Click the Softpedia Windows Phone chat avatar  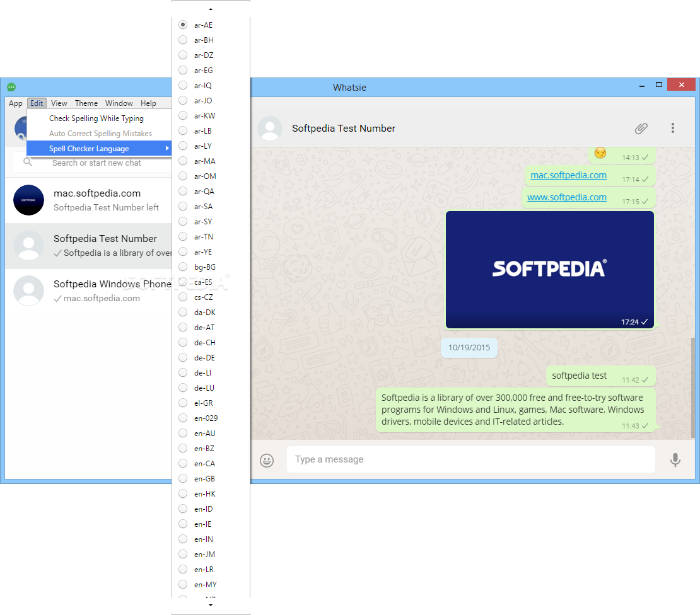point(28,290)
